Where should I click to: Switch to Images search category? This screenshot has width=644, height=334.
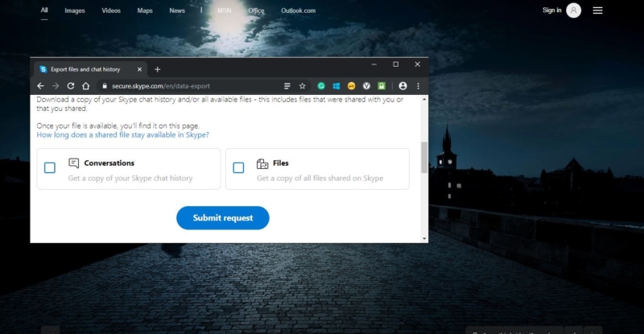click(x=75, y=10)
